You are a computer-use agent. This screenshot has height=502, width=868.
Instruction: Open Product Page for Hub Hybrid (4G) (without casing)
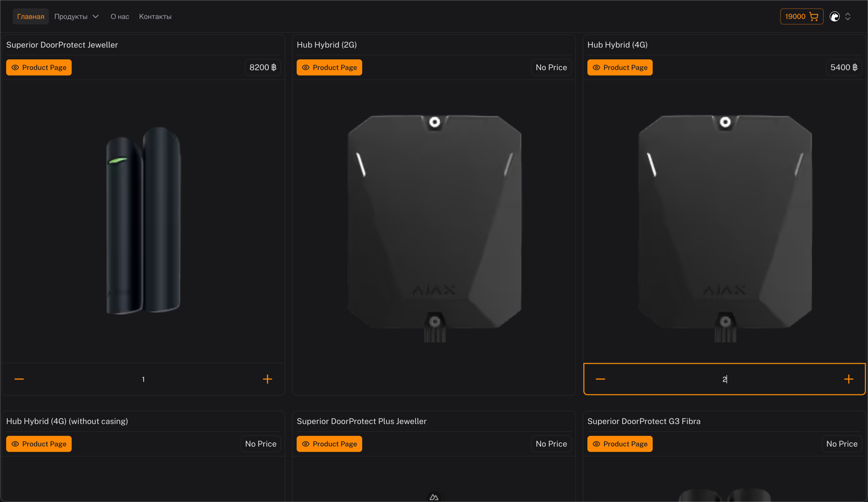39,444
